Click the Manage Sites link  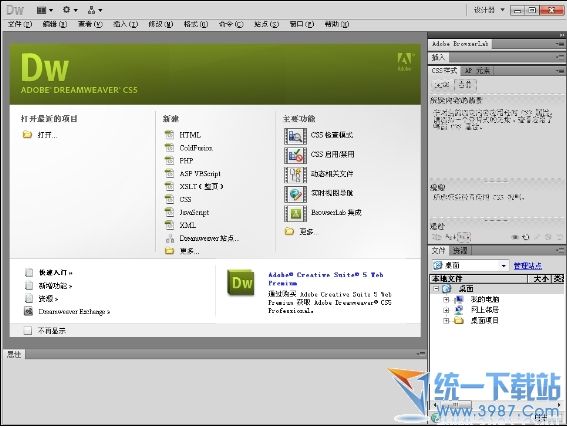point(528,266)
